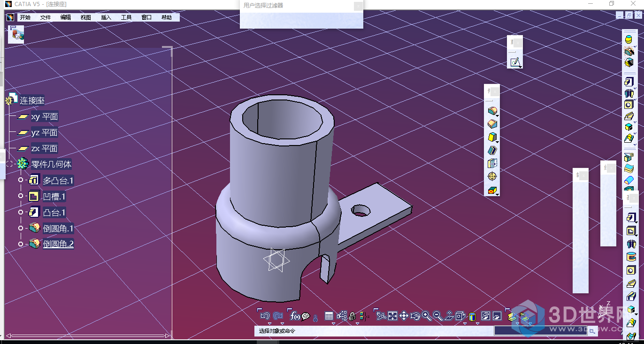The width and height of the screenshot is (644, 344).
Task: Select the 凹槽.1 feature
Action: [54, 197]
